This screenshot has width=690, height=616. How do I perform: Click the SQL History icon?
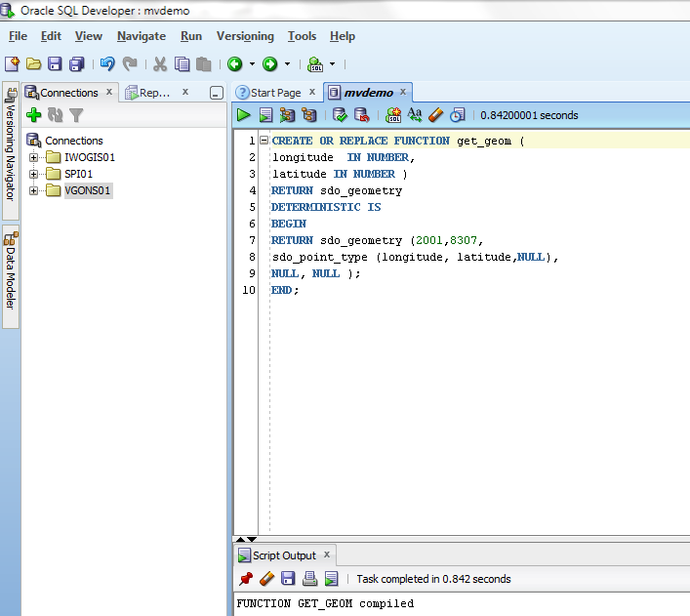click(x=457, y=115)
